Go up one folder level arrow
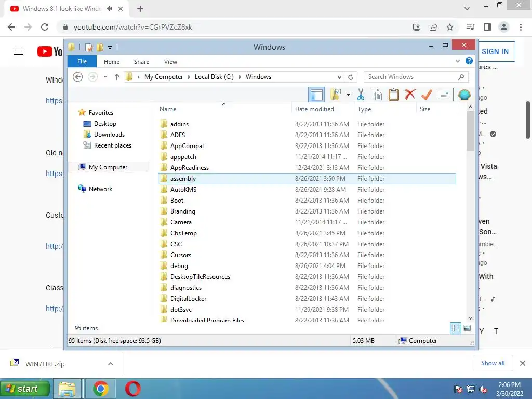The width and height of the screenshot is (532, 399). click(x=117, y=77)
